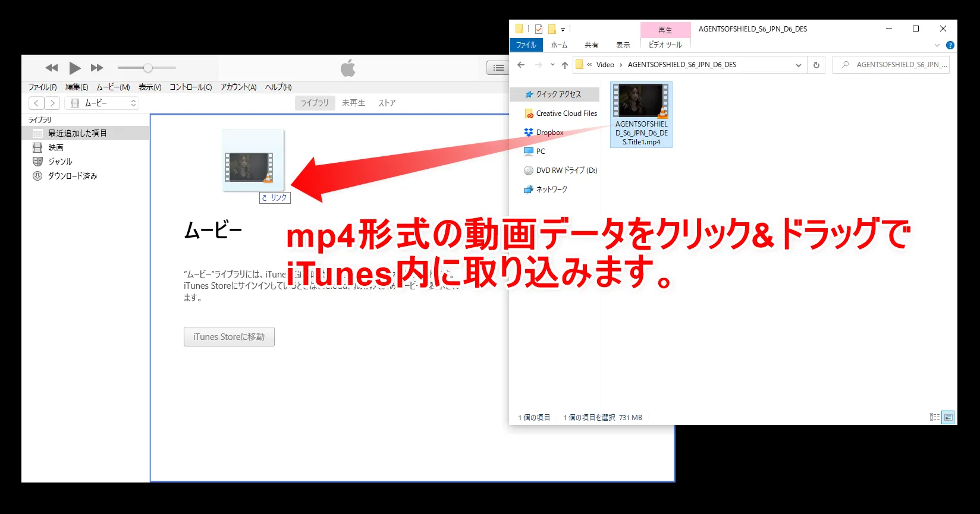Minimize the Explorer window
980x514 pixels.
[889, 29]
